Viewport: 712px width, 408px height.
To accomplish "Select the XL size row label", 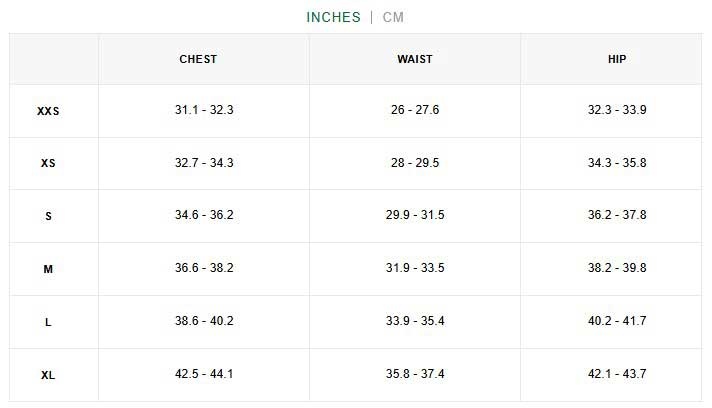I will click(48, 375).
